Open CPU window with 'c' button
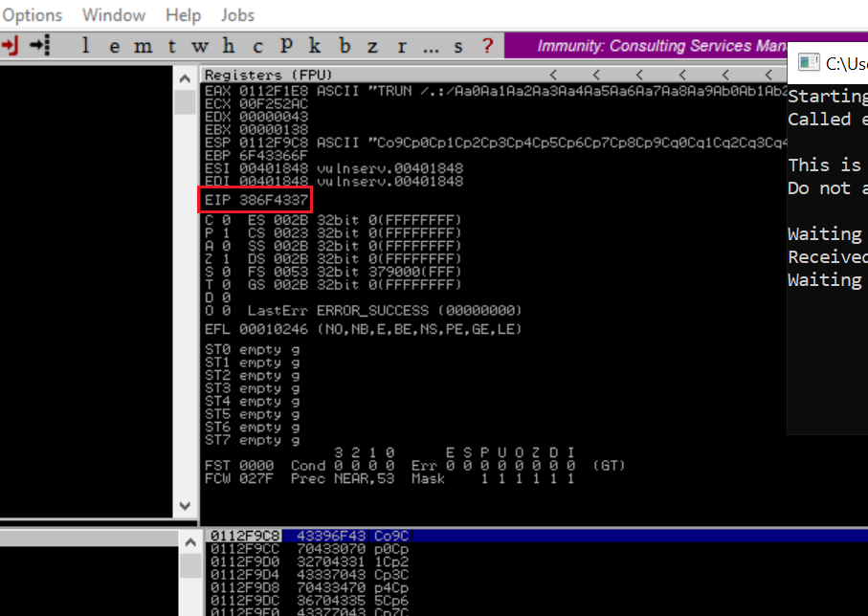 coord(257,45)
